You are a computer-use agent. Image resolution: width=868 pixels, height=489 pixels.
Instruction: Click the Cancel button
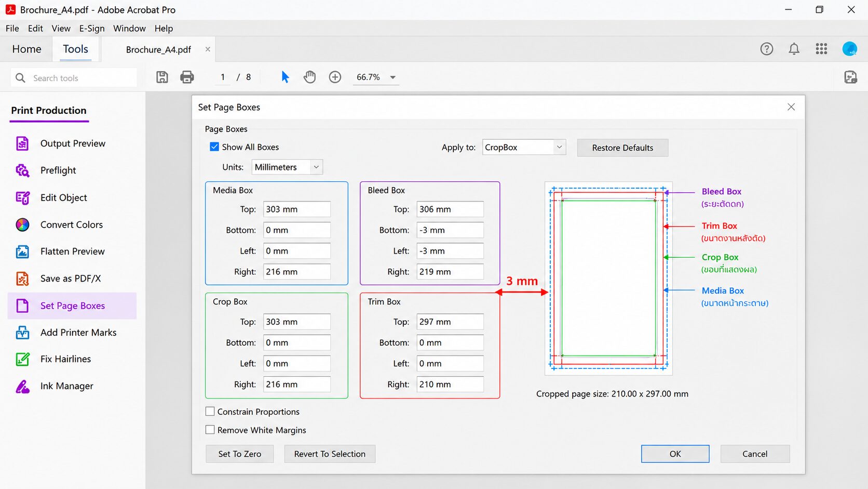pos(755,454)
